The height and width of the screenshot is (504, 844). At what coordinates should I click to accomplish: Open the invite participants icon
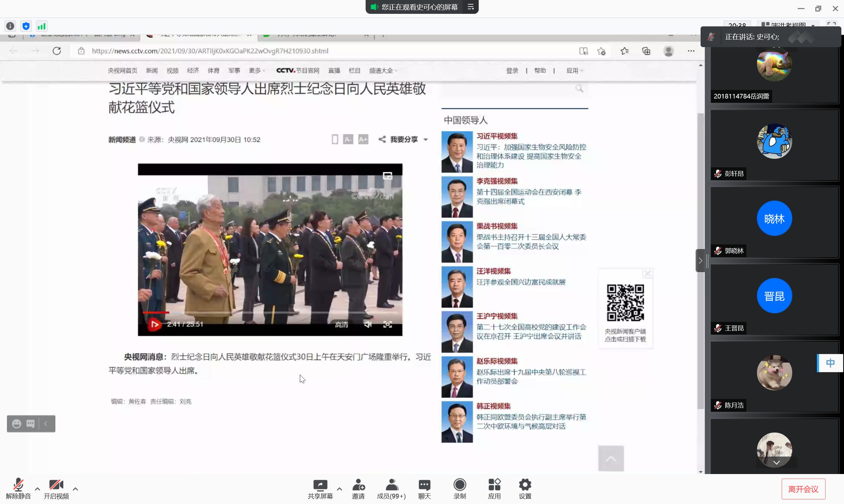click(358, 485)
